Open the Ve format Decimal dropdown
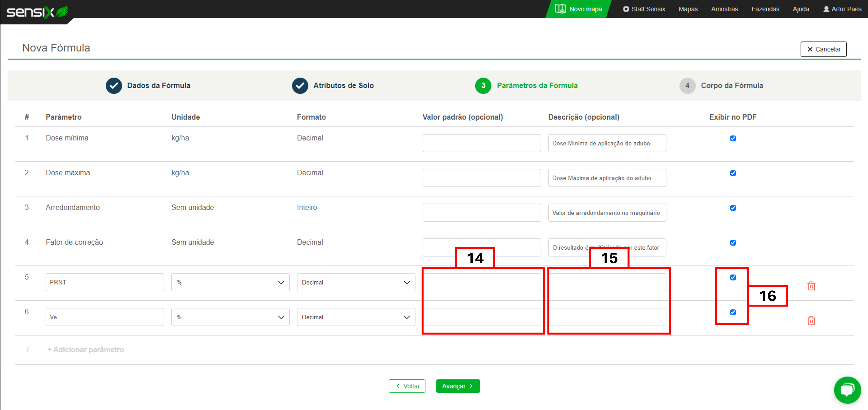The width and height of the screenshot is (868, 410). click(355, 317)
